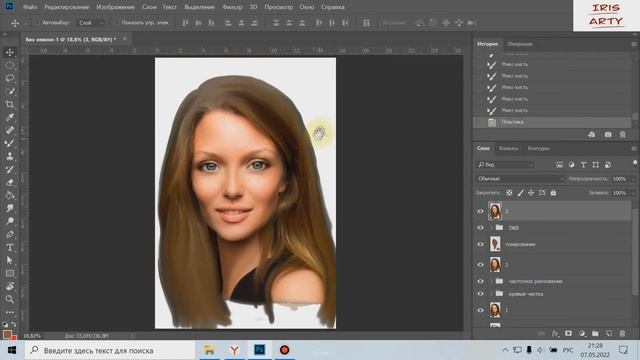Viewport: 640px width, 360px height.
Task: Select the Zoom tool in toolbar
Action: coord(10,299)
